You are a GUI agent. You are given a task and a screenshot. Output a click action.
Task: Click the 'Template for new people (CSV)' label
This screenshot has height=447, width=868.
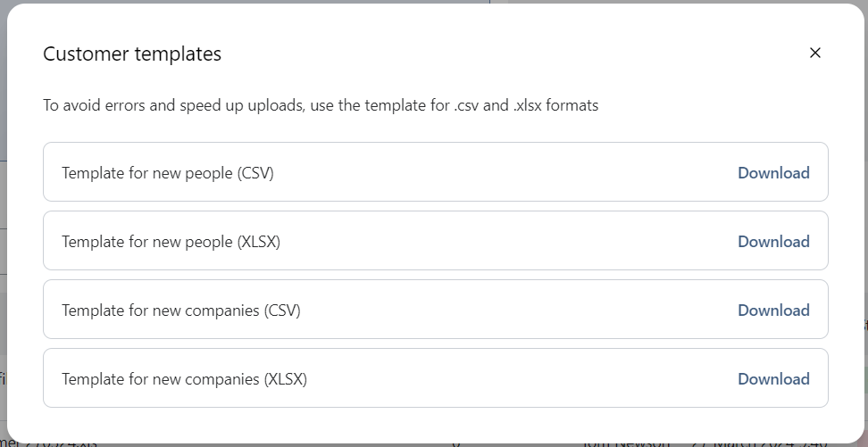click(x=168, y=173)
